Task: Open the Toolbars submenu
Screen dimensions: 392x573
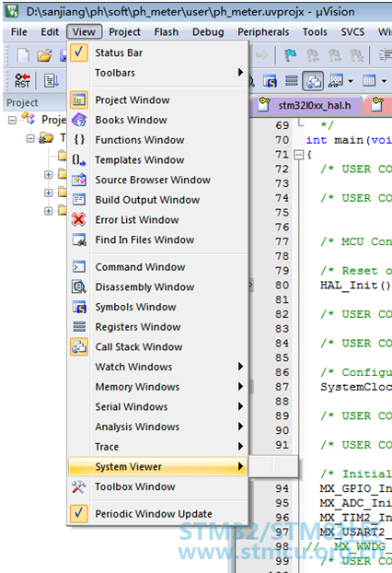Action: tap(158, 73)
